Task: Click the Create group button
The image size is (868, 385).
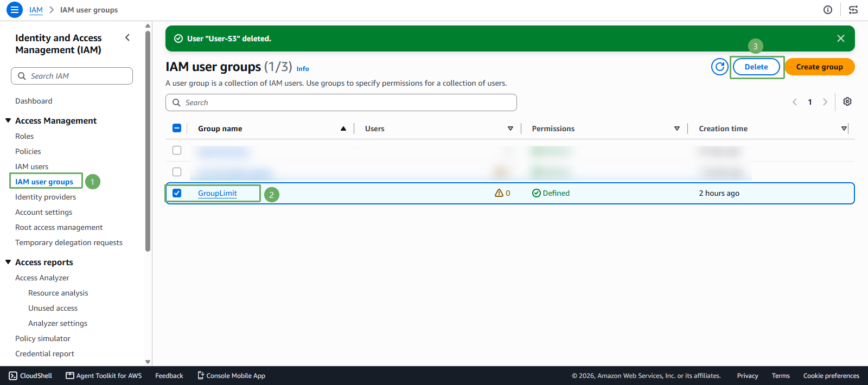Action: click(820, 67)
